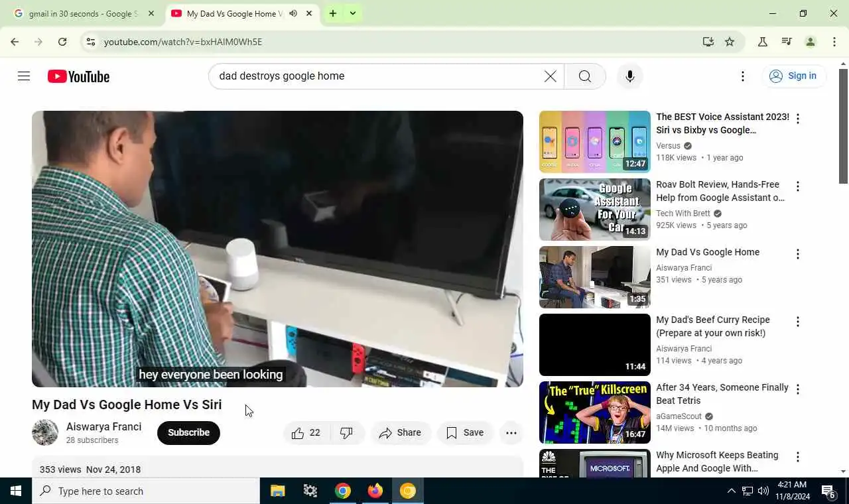
Task: Open The BEST Voice Assistant 2023 thumbnail
Action: (x=595, y=142)
